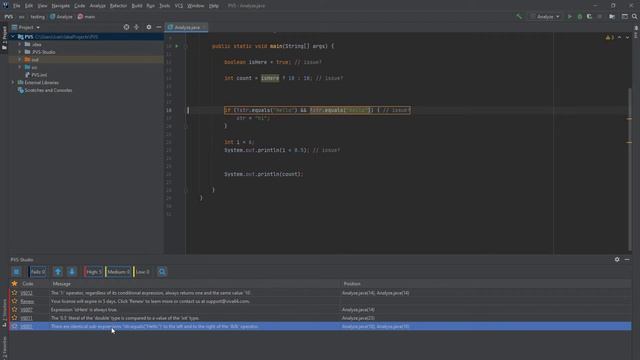640x360 pixels.
Task: Expand External Libraries node
Action: 13,82
